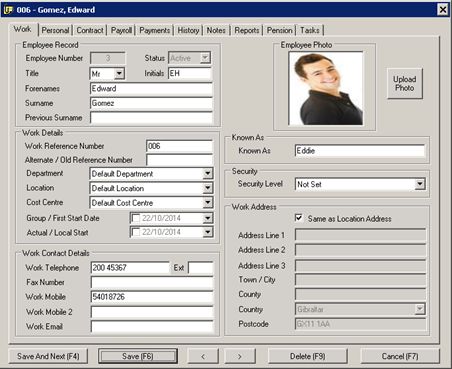Select the Work tab
Viewport: 452px width, 369px height.
click(23, 29)
